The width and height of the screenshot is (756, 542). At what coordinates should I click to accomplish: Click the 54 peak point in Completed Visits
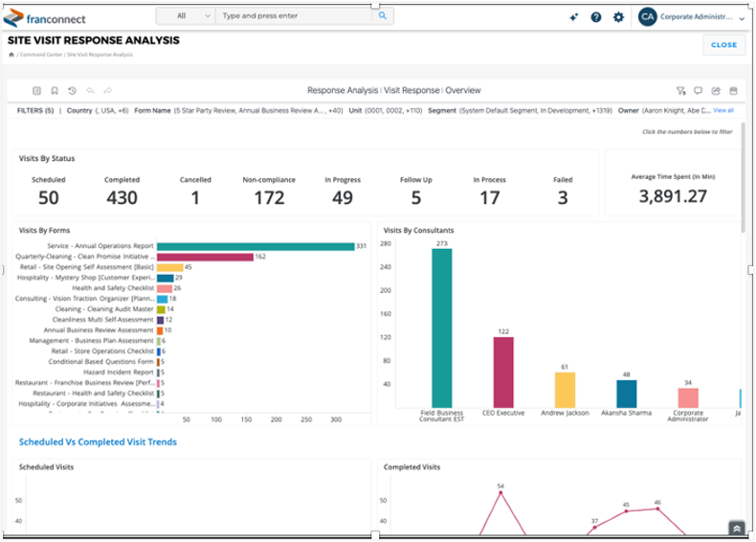[x=500, y=493]
